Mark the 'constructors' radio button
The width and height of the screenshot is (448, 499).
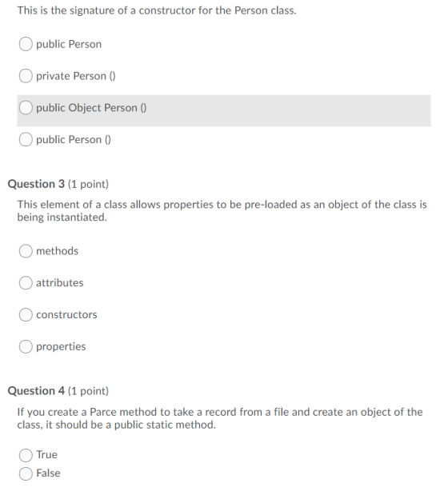click(x=26, y=314)
